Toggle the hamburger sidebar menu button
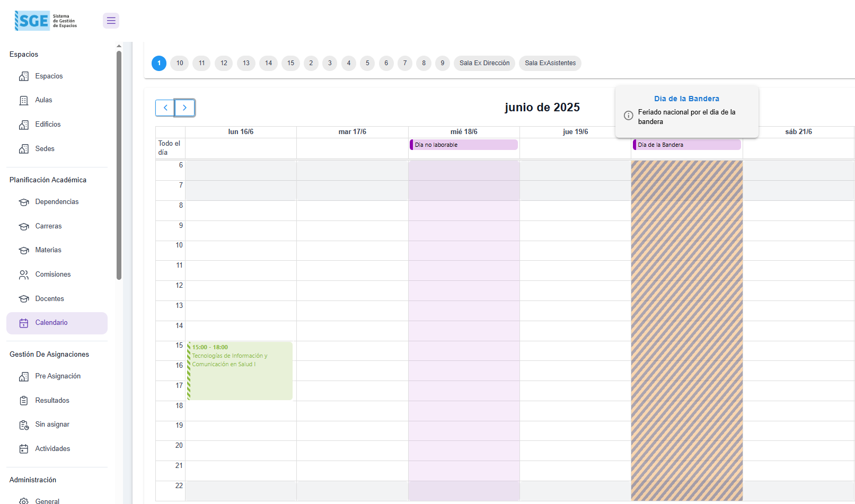This screenshot has height=504, width=855. 111,21
